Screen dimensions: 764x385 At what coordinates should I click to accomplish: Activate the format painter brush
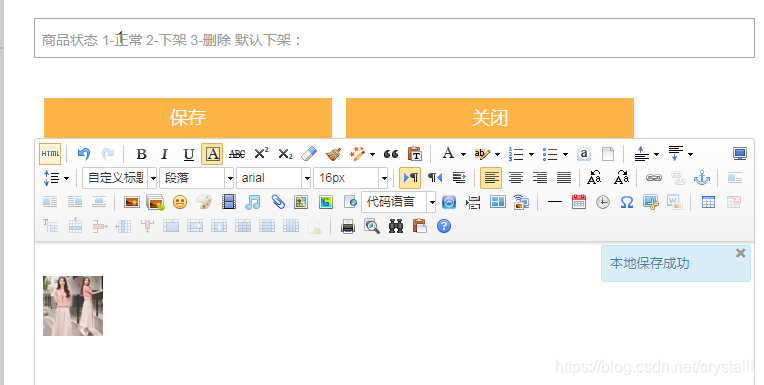pos(333,154)
